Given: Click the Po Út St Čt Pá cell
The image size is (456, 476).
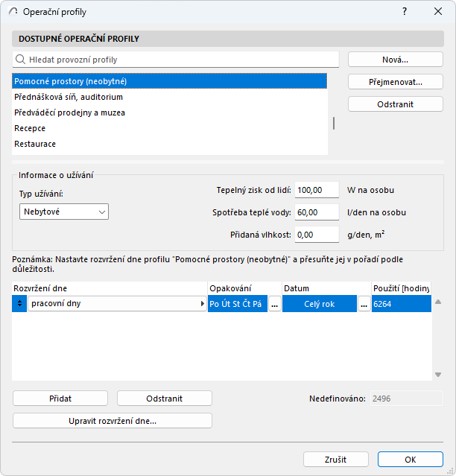Looking at the screenshot, I should (x=238, y=304).
